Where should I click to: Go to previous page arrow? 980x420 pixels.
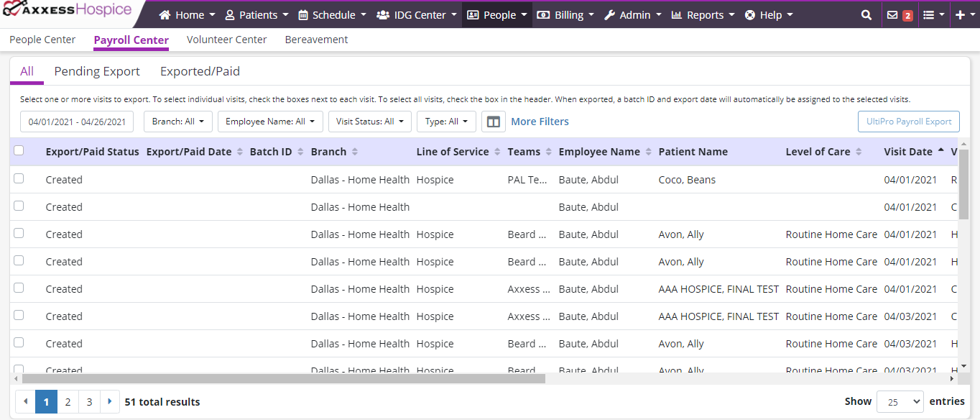pyautogui.click(x=26, y=402)
